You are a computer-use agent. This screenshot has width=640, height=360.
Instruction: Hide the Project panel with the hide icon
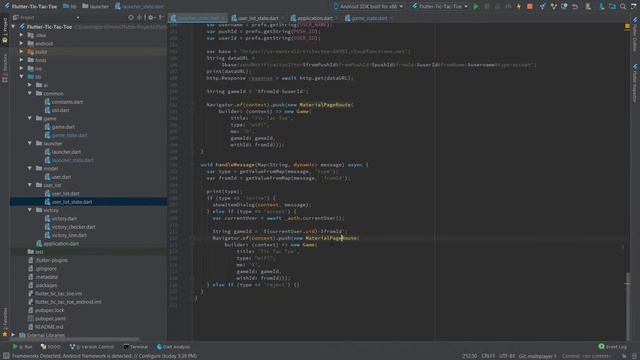[161, 18]
